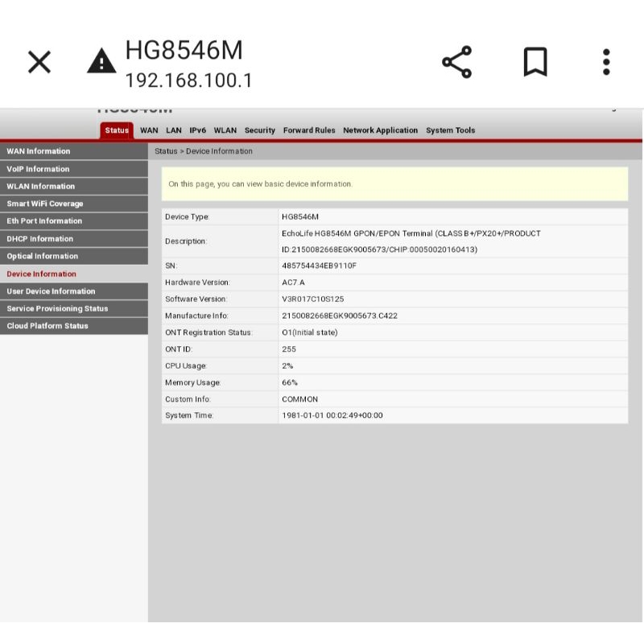The image size is (644, 644).
Task: Open VoIP Information in sidebar
Action: click(x=74, y=169)
